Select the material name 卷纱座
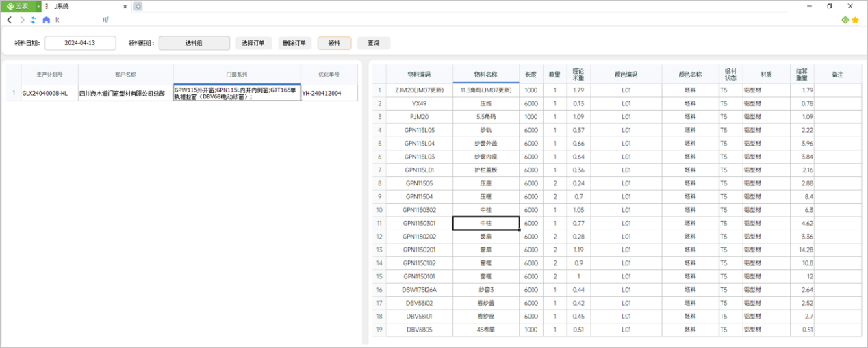Screen dimensions: 868x348 486,317
